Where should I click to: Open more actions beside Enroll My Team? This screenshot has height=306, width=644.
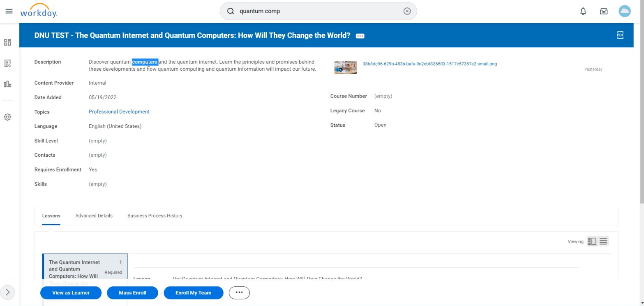(239, 293)
